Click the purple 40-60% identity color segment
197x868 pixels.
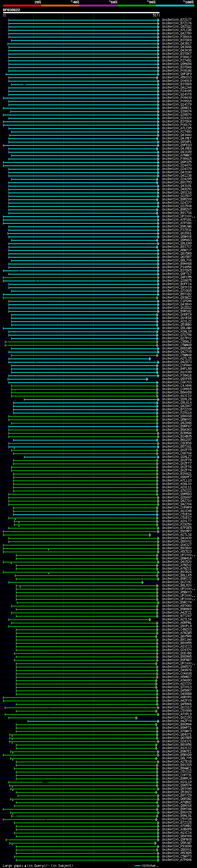[98, 6]
